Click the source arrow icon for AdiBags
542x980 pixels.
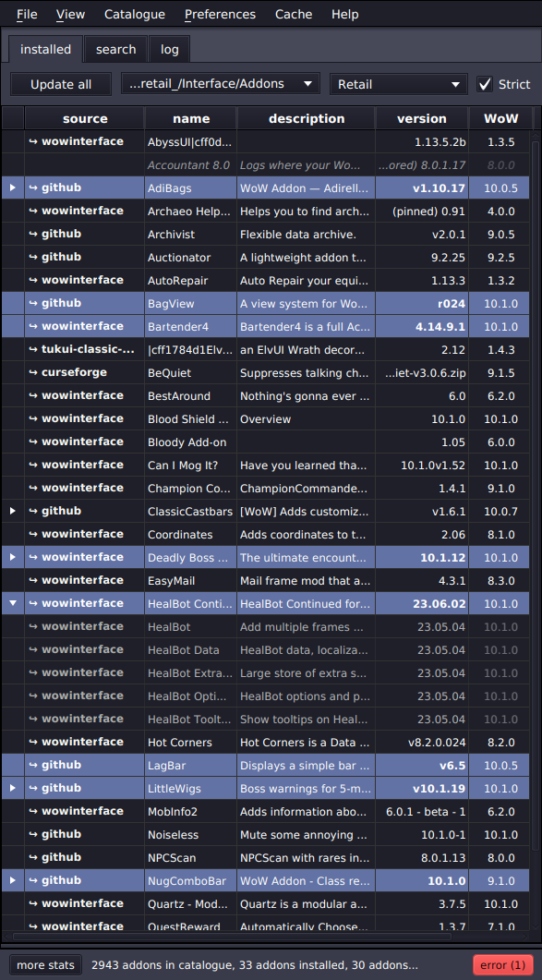pos(33,188)
